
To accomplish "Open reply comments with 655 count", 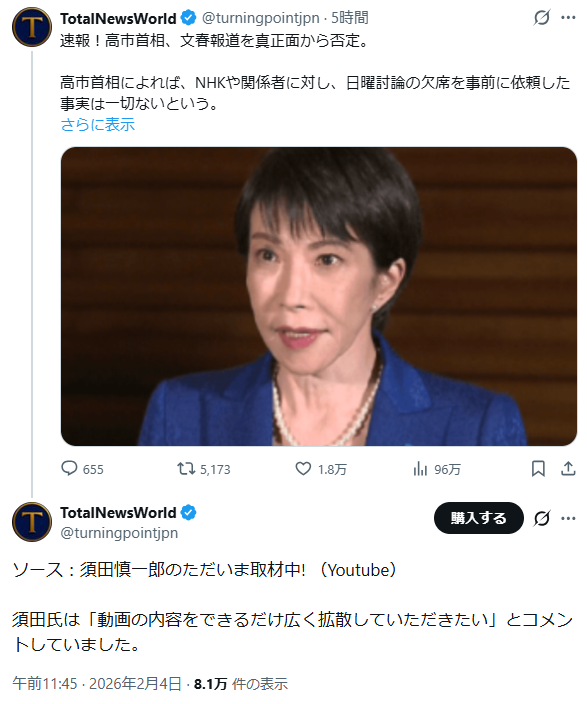I will point(82,469).
